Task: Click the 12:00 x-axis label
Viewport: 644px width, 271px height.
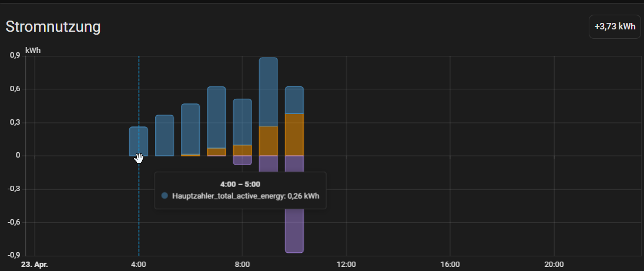Action: (x=346, y=265)
